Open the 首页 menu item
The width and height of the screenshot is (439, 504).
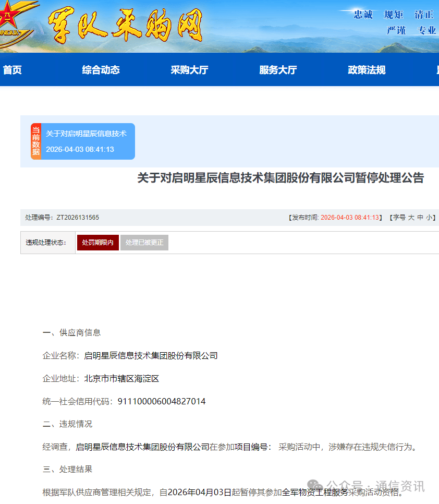coord(12,69)
